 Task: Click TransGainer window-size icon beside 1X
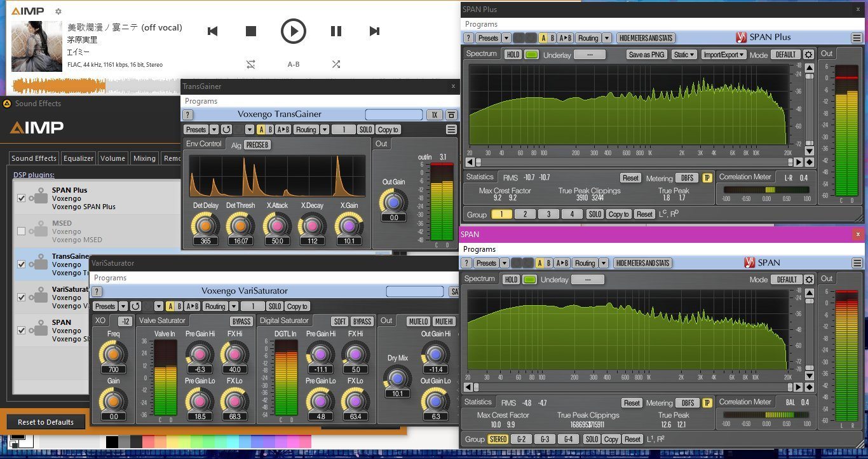click(x=451, y=115)
